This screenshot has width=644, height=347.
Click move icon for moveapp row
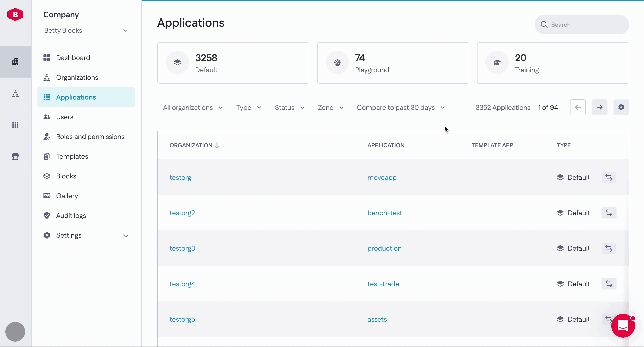[x=609, y=177]
